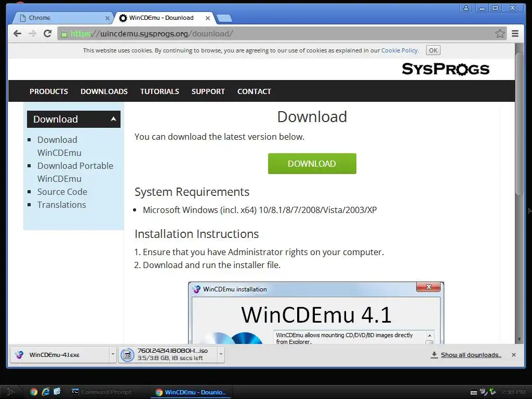
Task: Click the scrollbar down arrow
Action: coord(519,339)
